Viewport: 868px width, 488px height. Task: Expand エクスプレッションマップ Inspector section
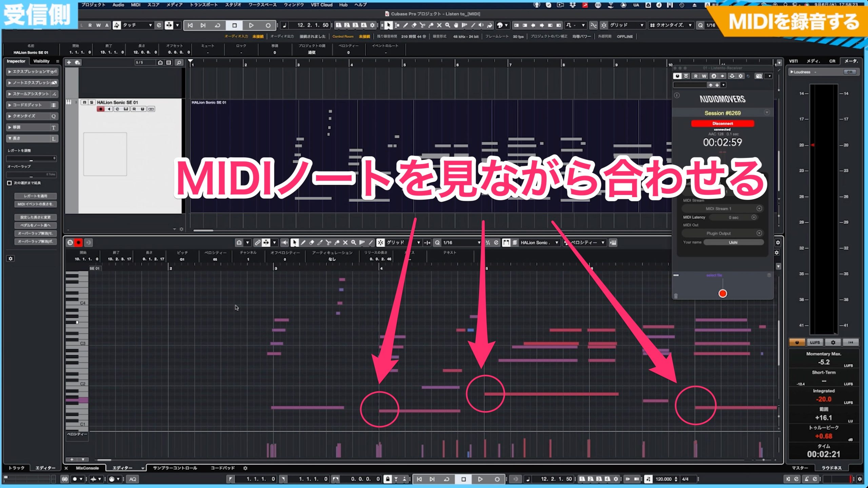pos(32,72)
